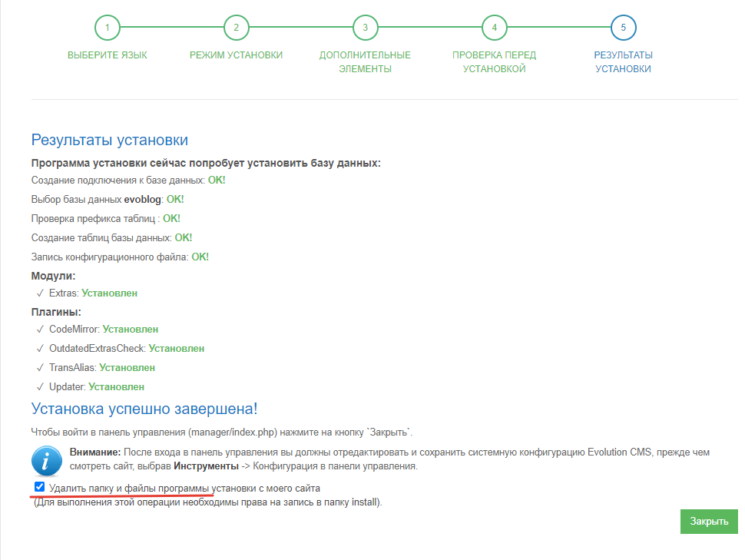Viewport: 745px width, 560px height.
Task: Click the step 1 circle in the wizard
Action: point(108,28)
